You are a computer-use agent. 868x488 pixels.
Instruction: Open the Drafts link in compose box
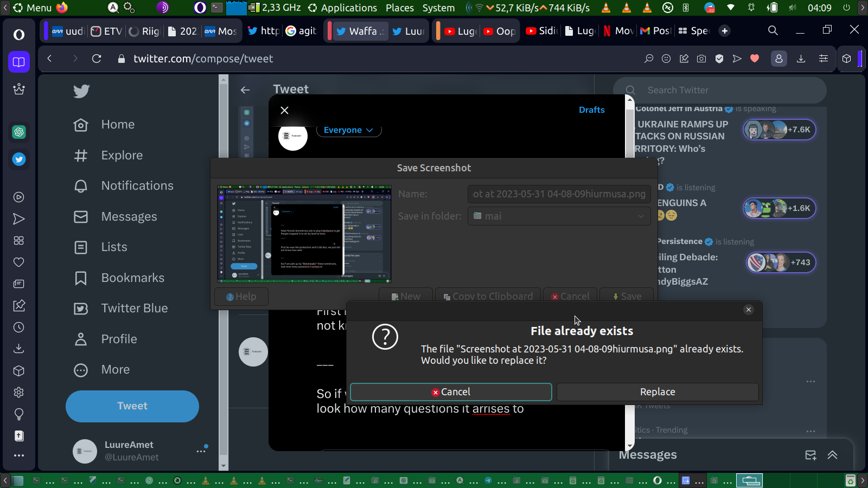pyautogui.click(x=591, y=110)
